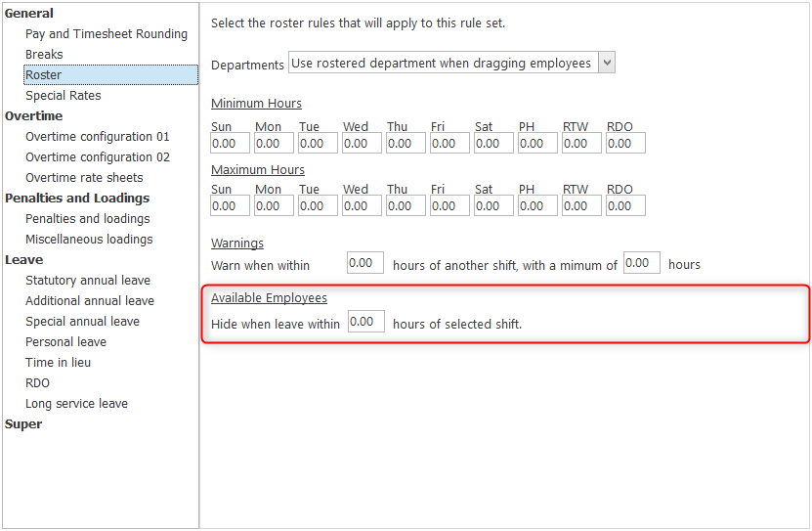Select the Roster item in sidebar
812x531 pixels.
pyautogui.click(x=110, y=74)
